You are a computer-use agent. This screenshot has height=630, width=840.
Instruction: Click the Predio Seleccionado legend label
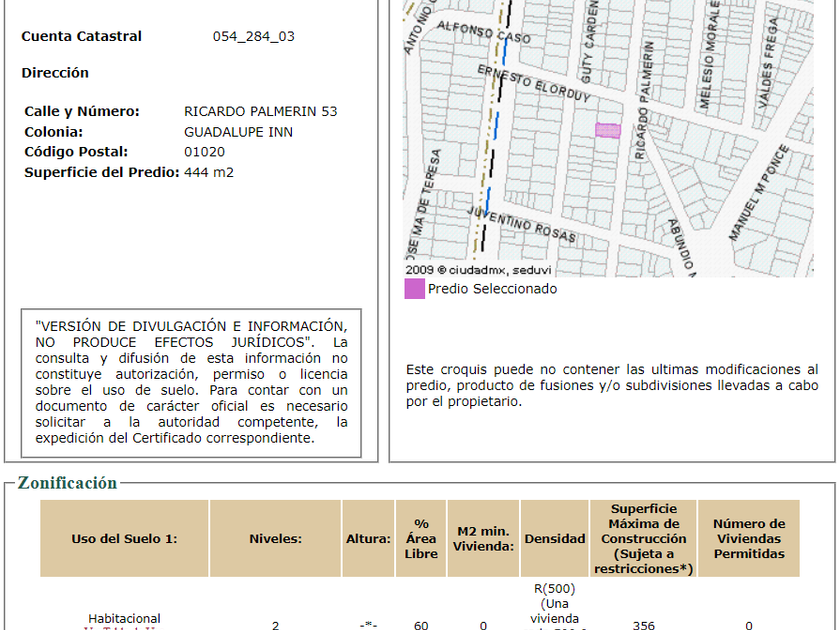[492, 289]
